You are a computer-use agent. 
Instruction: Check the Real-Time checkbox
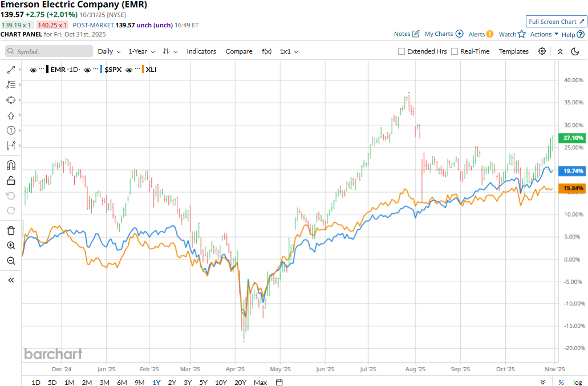[455, 51]
